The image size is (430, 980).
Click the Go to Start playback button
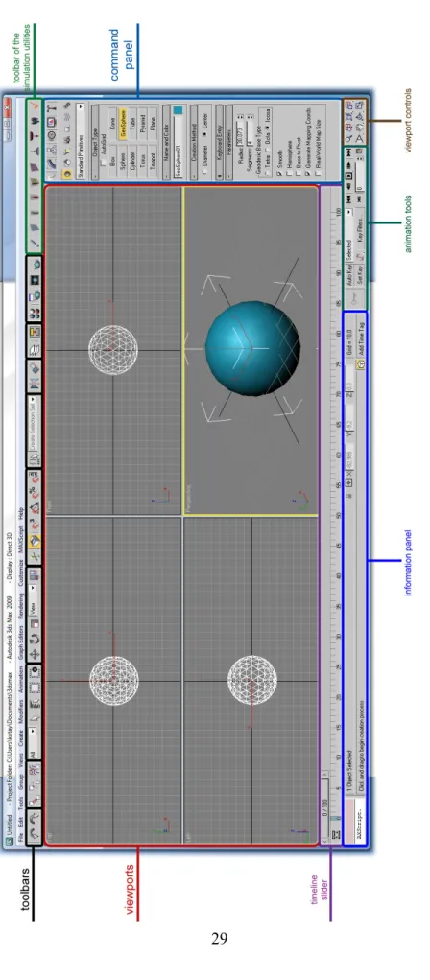pos(348,198)
